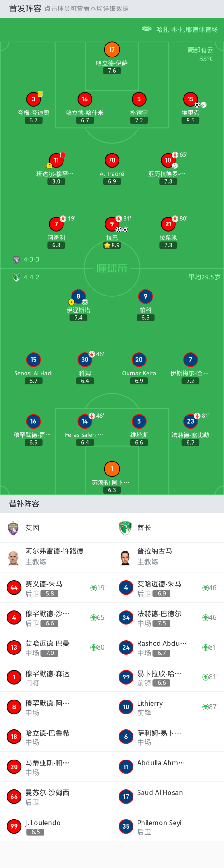This screenshot has height=868, width=224.
Task: Click 艾因 club crest in substitutes header
Action: pos(13,528)
